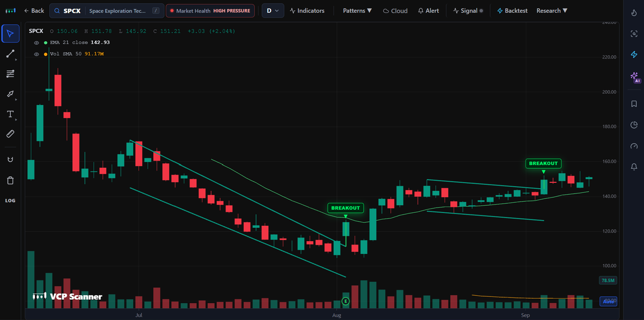This screenshot has width=644, height=320.
Task: Click the trash delete drawings icon
Action: [x=10, y=180]
